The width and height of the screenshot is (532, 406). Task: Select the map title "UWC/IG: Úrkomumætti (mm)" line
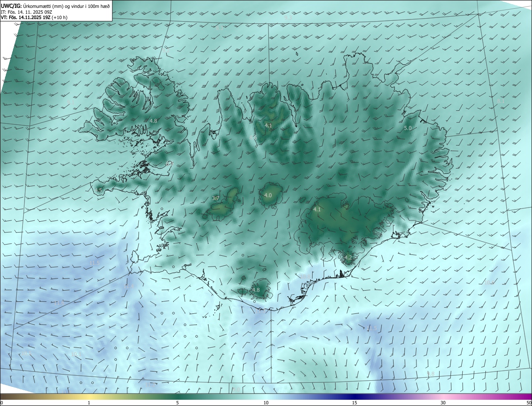coord(56,6)
